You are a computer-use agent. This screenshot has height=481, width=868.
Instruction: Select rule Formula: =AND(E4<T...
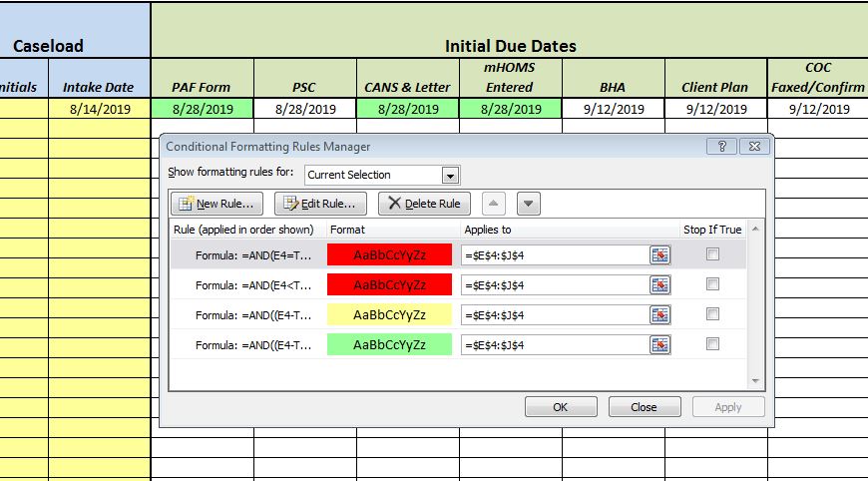click(x=253, y=285)
